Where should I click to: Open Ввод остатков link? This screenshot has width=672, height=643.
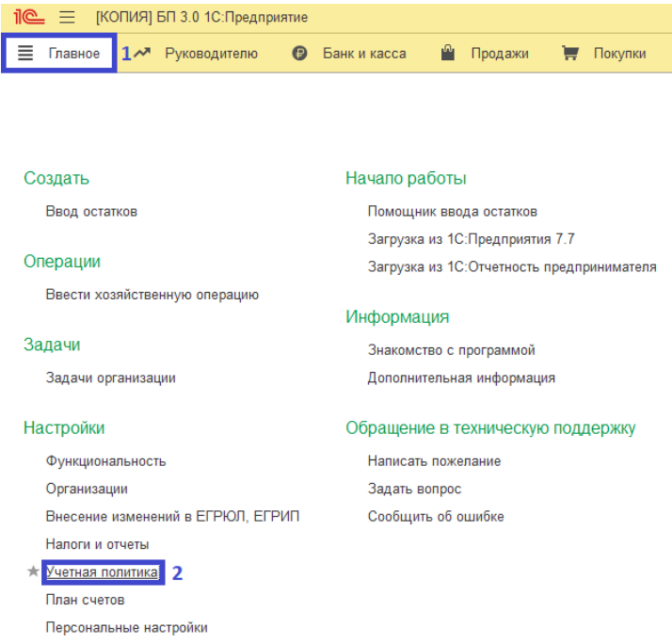pyautogui.click(x=91, y=212)
